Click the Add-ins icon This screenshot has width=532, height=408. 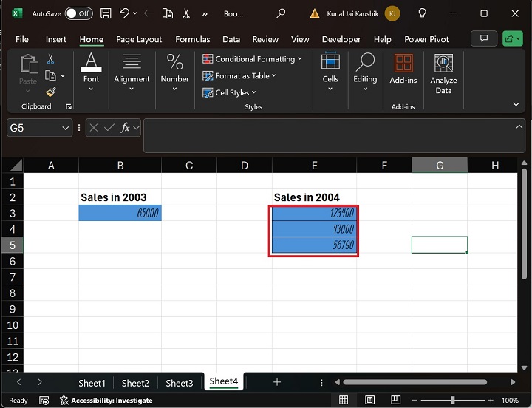(x=403, y=70)
